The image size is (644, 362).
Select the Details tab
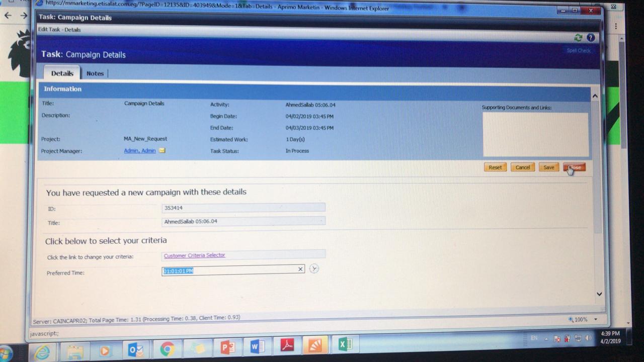(x=62, y=73)
